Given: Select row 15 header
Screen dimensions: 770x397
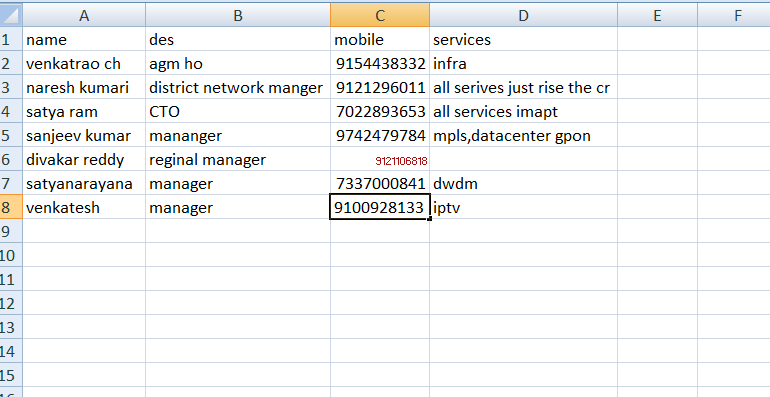Looking at the screenshot, I should pyautogui.click(x=11, y=375).
